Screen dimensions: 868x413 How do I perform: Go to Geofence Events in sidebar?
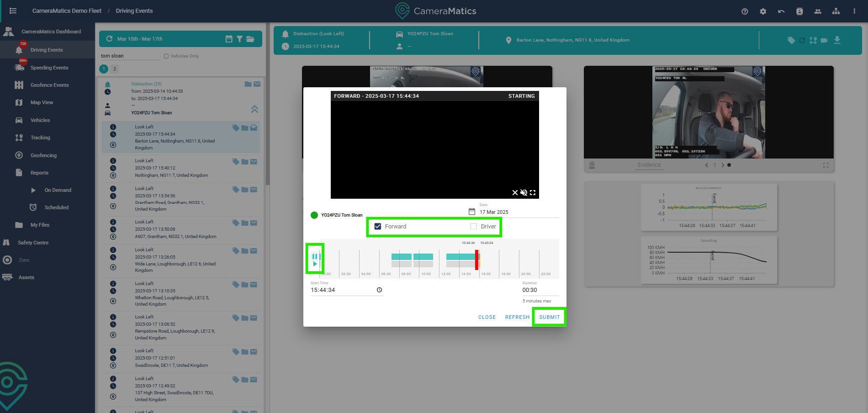tap(49, 85)
